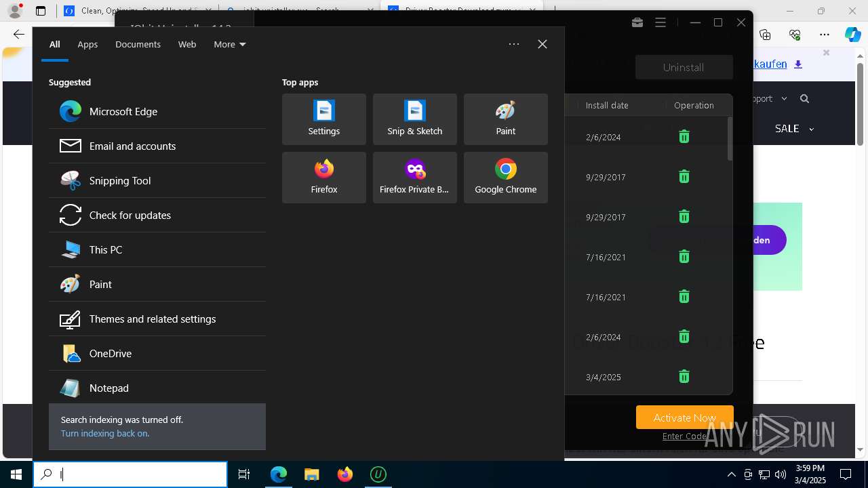868x488 pixels.
Task: Open Edge Copilot icon
Action: pos(853,35)
